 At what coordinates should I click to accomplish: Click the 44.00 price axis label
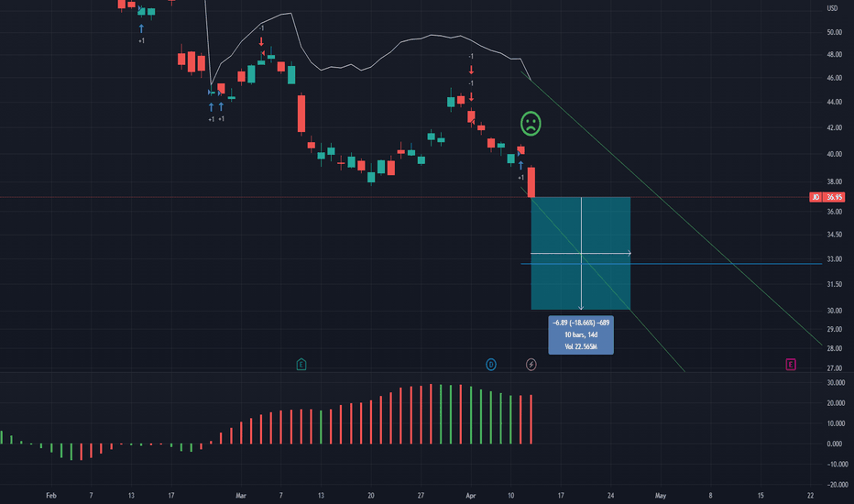834,103
